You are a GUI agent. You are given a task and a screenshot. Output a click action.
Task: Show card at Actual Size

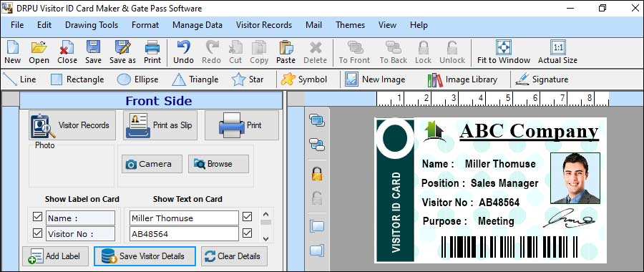(x=557, y=52)
